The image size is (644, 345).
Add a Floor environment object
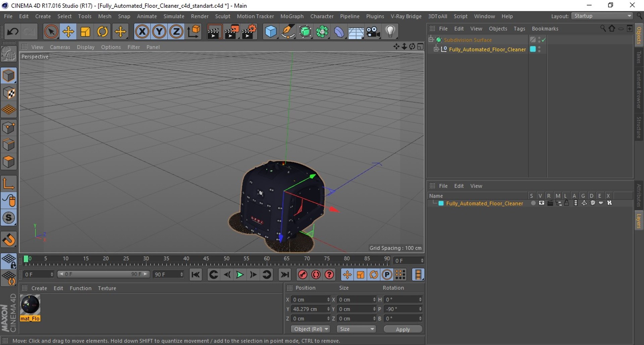pyautogui.click(x=356, y=32)
